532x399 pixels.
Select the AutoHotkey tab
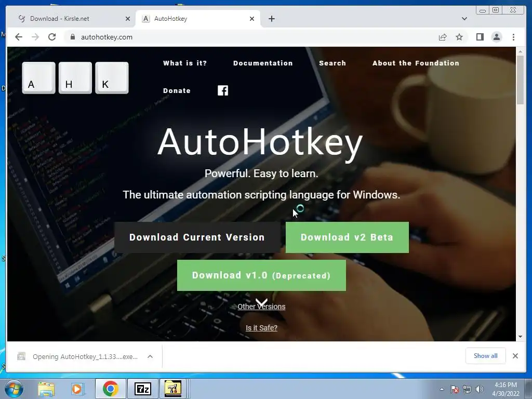(198, 19)
